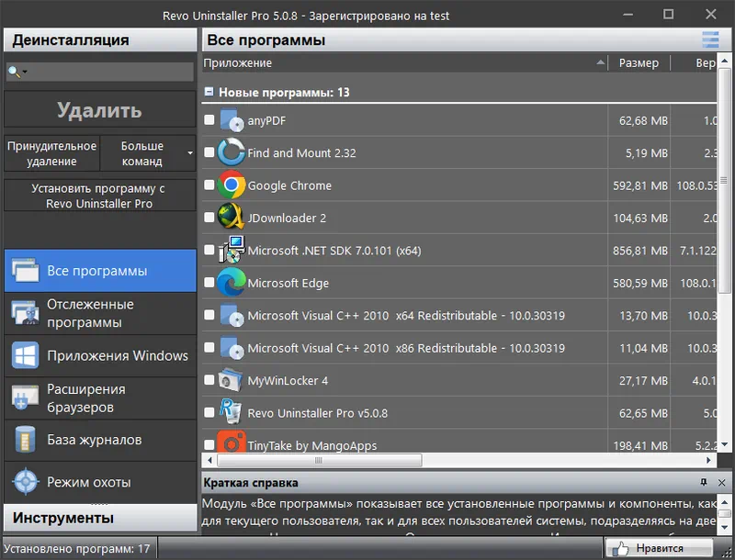Open the search options dropdown arrow
This screenshot has height=560, width=735.
point(25,72)
